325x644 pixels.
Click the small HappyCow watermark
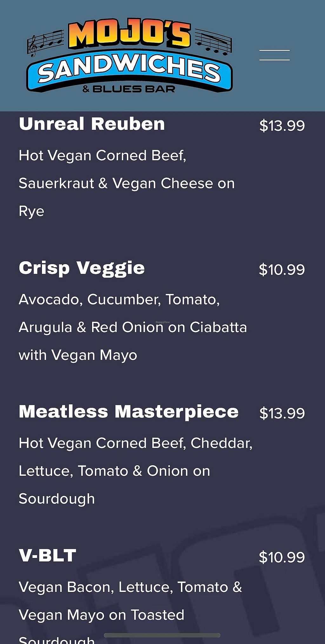[x=162, y=322]
